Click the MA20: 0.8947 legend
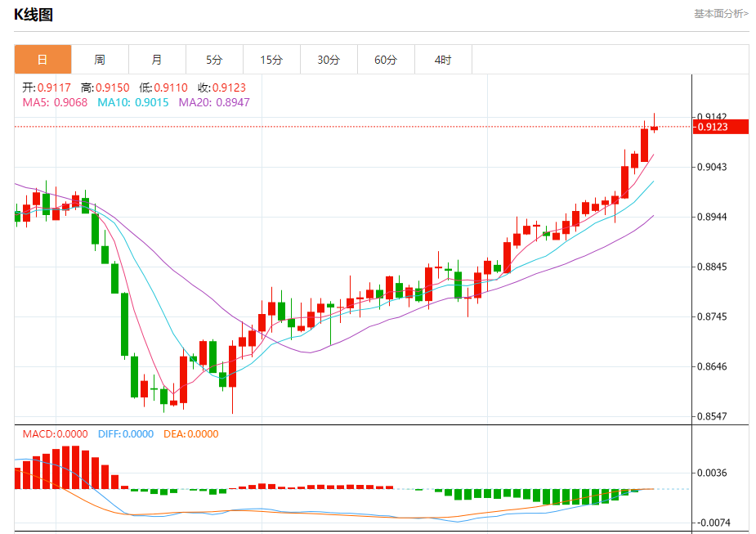This screenshot has height=534, width=756. click(x=214, y=102)
